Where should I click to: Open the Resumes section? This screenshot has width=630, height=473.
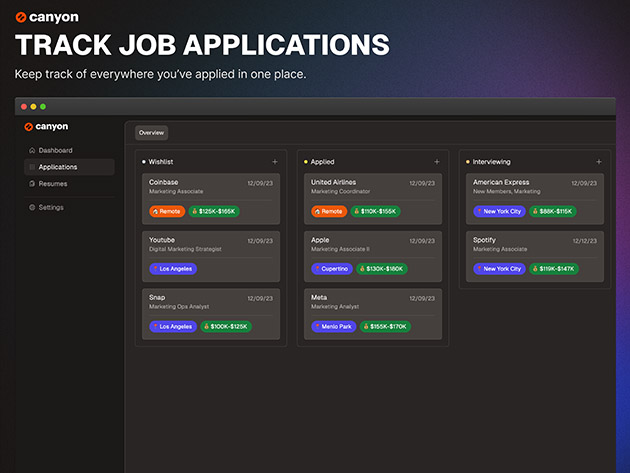52,184
